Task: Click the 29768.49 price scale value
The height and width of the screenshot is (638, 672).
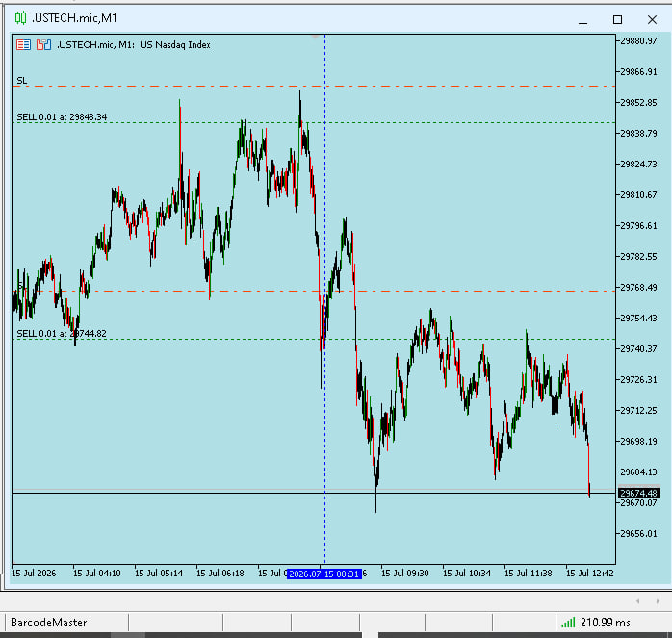Action: [638, 288]
